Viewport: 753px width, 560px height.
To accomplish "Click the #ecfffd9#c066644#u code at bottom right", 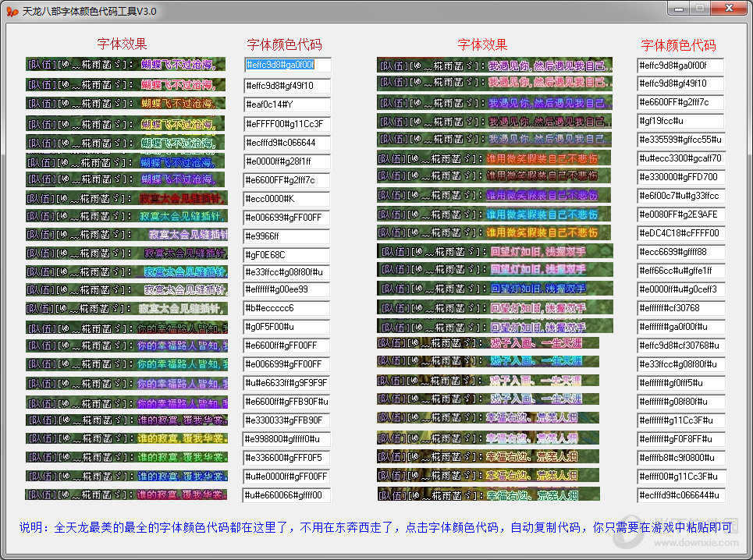I will pos(679,495).
